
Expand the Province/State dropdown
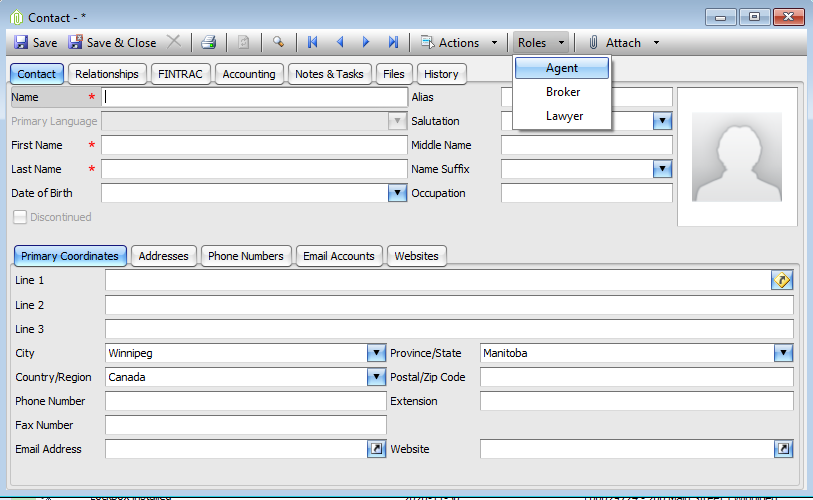783,353
